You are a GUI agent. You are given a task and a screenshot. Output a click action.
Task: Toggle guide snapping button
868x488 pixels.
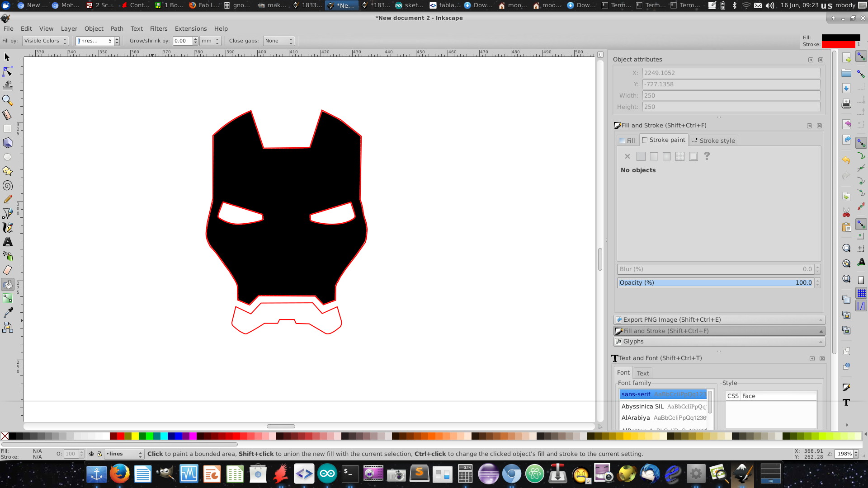point(861,306)
